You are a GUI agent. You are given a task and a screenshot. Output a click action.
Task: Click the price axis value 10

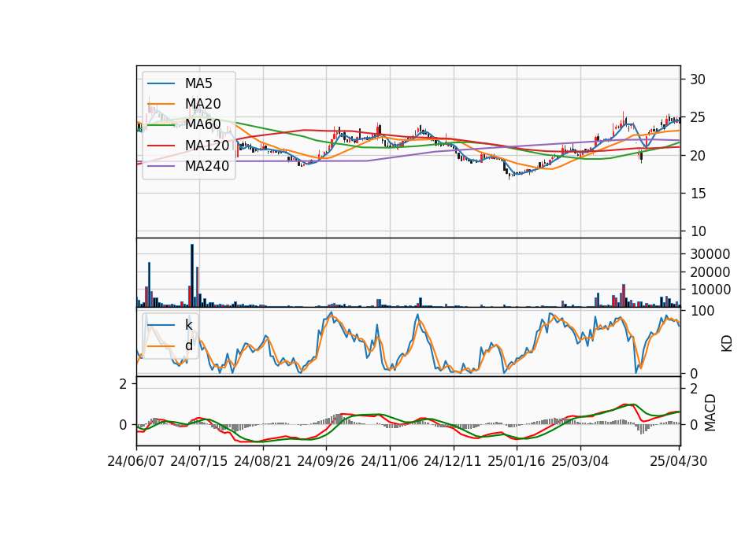tap(697, 231)
